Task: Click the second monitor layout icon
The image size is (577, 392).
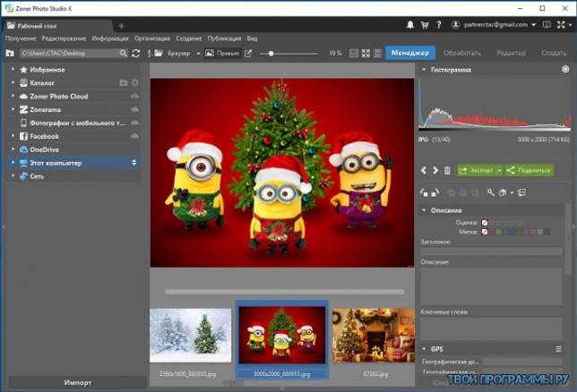Action: tap(547, 25)
